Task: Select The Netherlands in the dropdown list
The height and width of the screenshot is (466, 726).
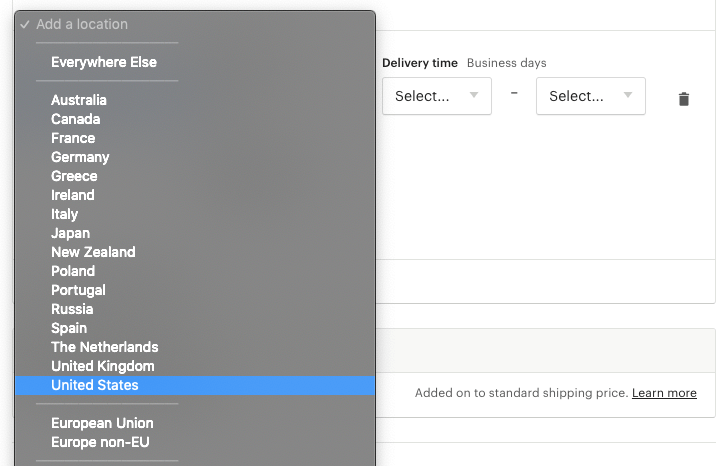Action: point(195,347)
